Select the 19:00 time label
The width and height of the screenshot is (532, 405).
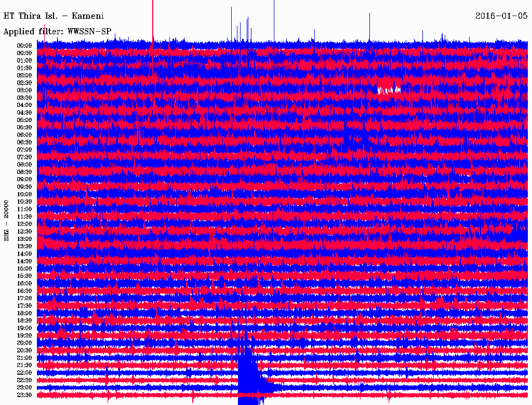tap(24, 328)
